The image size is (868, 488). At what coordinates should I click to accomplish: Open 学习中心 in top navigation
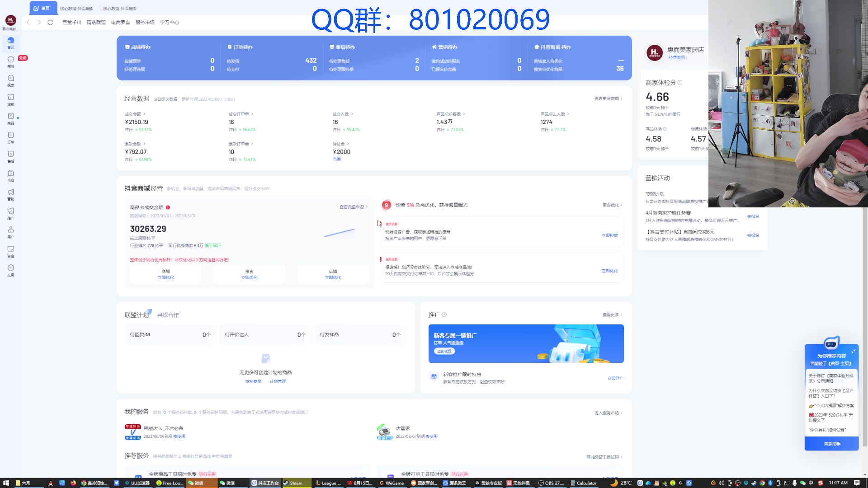[170, 22]
